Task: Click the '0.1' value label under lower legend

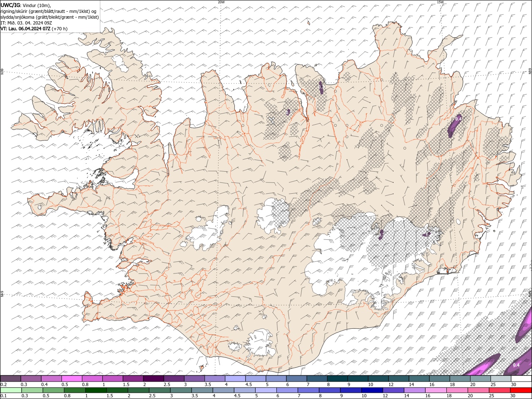Action: (x=3, y=396)
